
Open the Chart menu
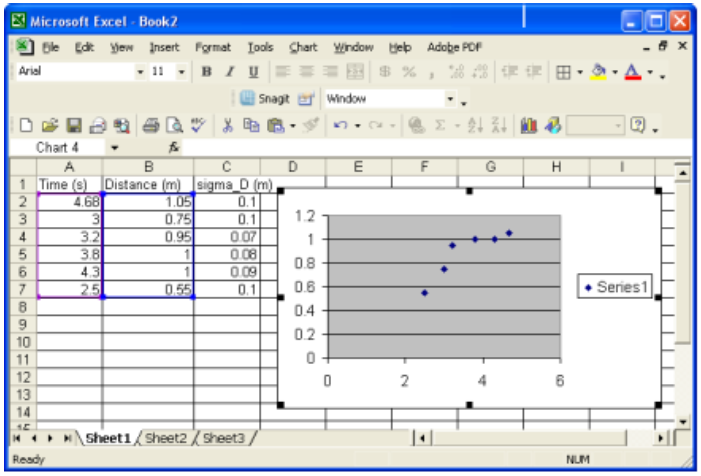coord(302,47)
